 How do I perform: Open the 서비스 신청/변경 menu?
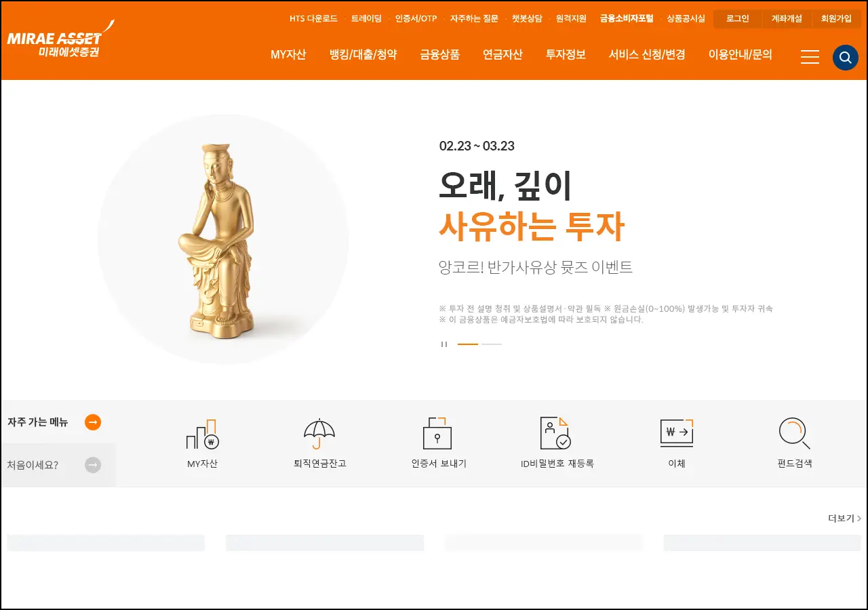coord(646,55)
